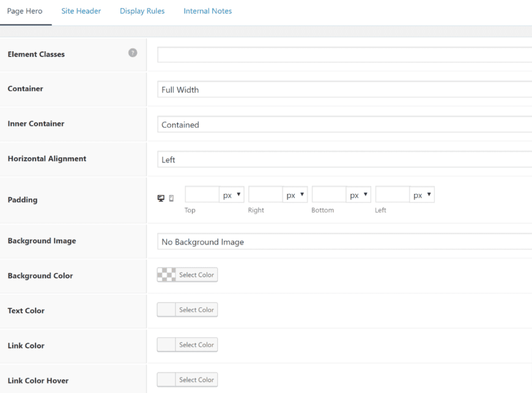Expand the Container dropdown showing Full Width

(x=344, y=90)
